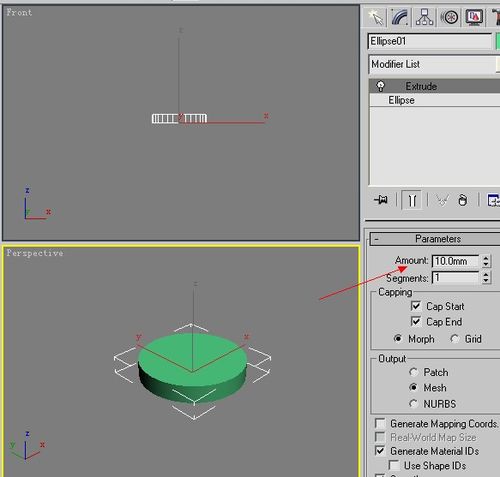Uncheck the Cap End checkbox
The image size is (500, 477).
point(416,321)
